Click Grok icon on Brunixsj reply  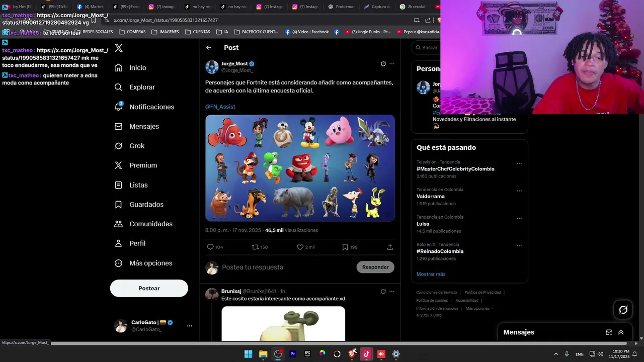[383, 291]
